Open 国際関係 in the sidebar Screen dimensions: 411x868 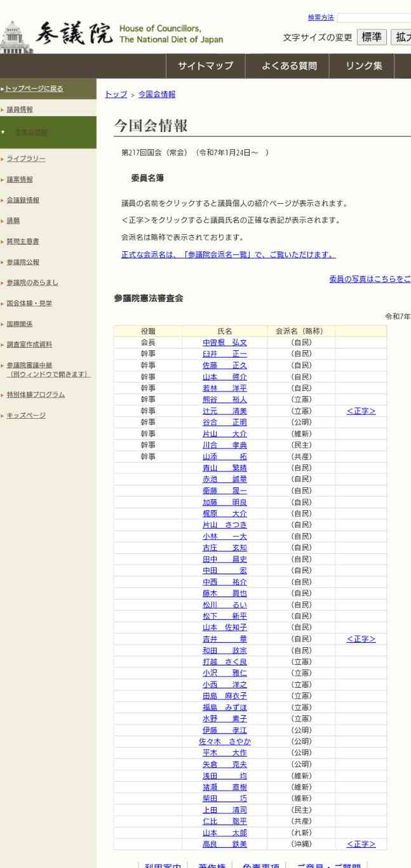20,324
